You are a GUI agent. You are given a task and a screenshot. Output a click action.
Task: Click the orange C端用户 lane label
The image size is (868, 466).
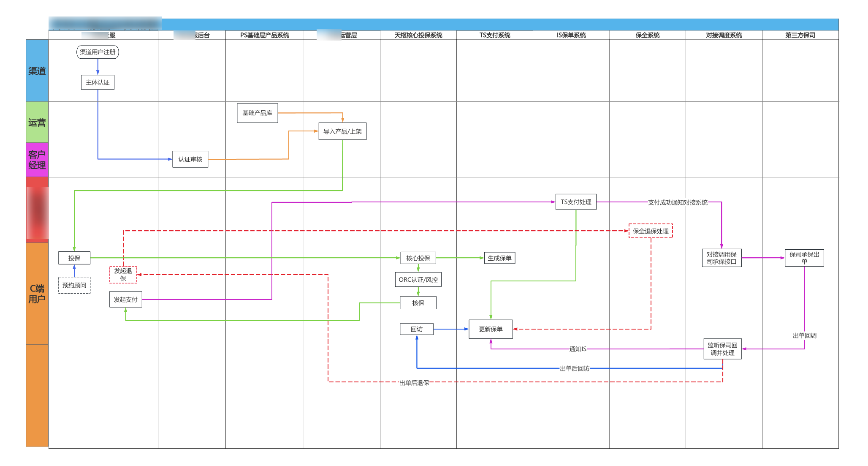click(x=37, y=294)
